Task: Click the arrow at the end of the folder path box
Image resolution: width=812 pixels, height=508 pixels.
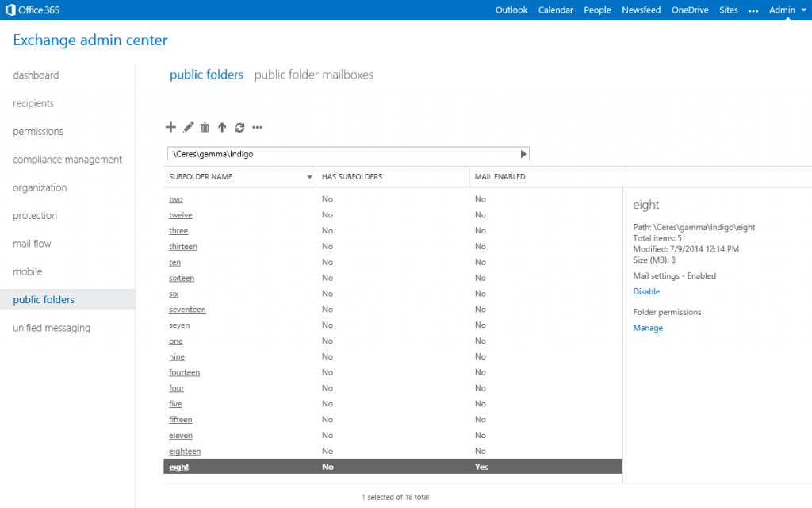Action: [523, 154]
